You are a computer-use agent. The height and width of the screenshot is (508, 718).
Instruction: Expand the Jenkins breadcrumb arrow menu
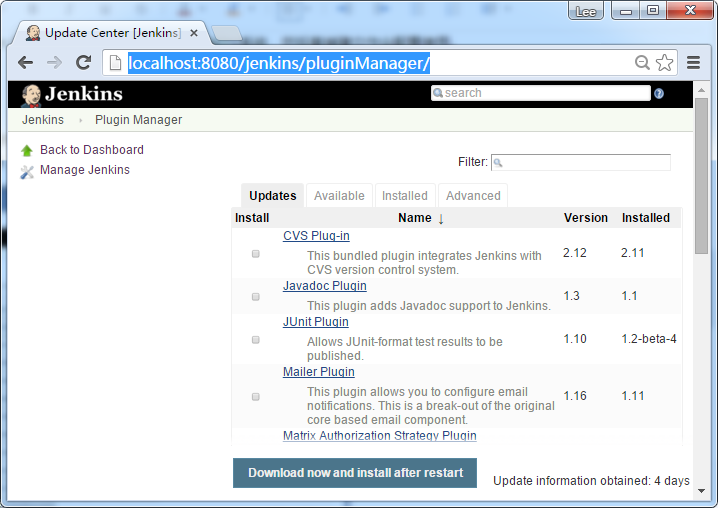[x=80, y=120]
